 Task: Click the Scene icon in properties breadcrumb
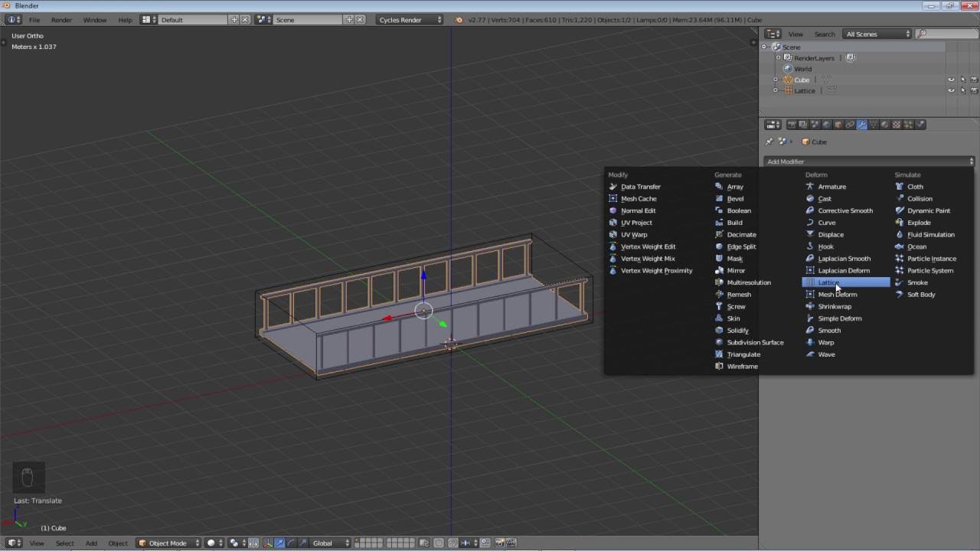(x=782, y=142)
